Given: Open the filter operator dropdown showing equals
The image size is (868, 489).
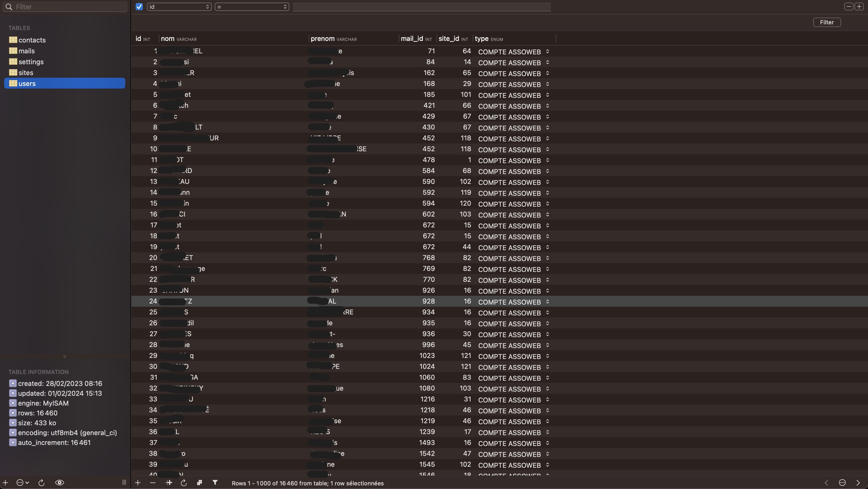Looking at the screenshot, I should pos(252,7).
